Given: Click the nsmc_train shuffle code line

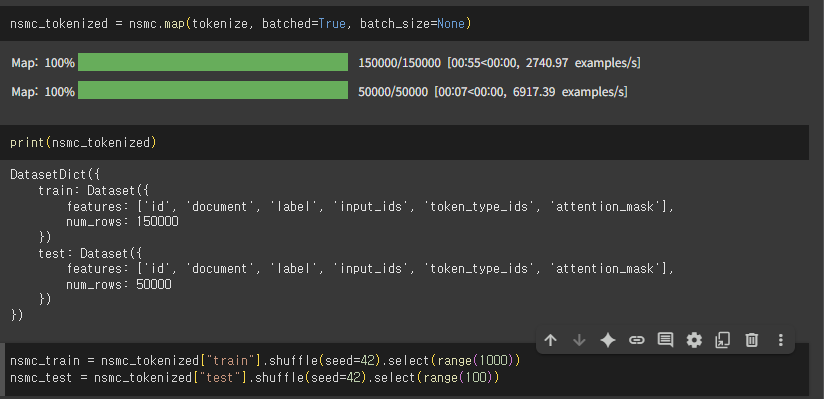Looking at the screenshot, I should pyautogui.click(x=265, y=361).
